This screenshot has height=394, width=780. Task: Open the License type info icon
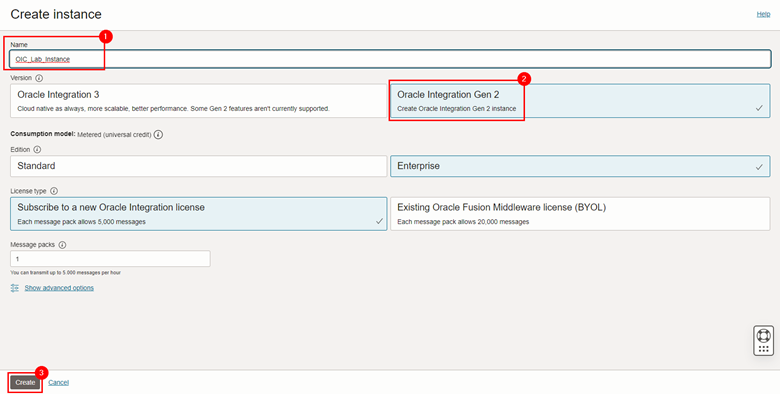click(x=54, y=191)
